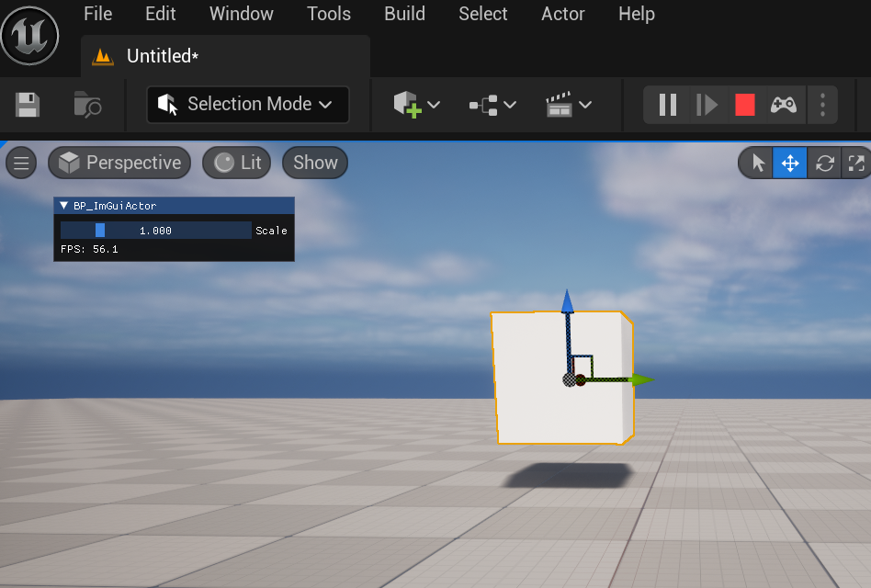871x588 pixels.
Task: Click the Cinematics clapperboard icon
Action: point(559,105)
